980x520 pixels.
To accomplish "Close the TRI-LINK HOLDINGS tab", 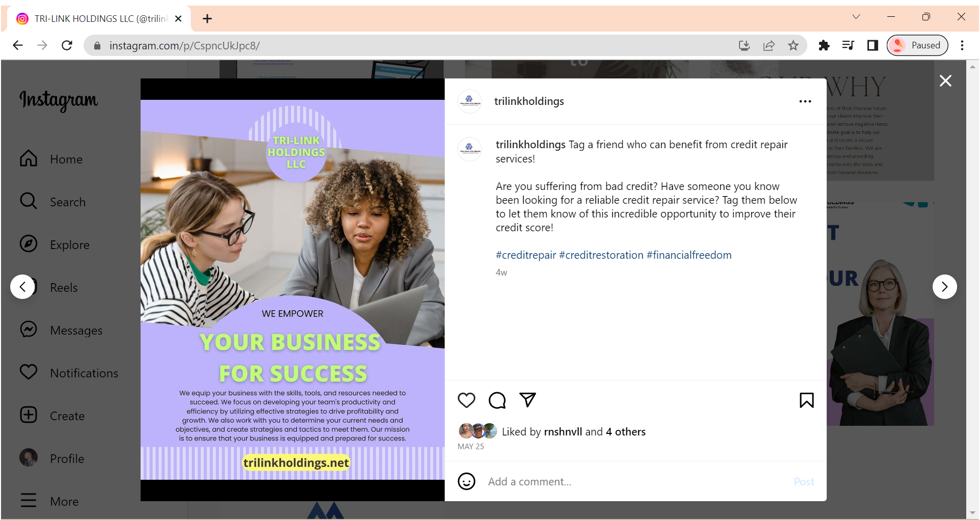I will [178, 19].
